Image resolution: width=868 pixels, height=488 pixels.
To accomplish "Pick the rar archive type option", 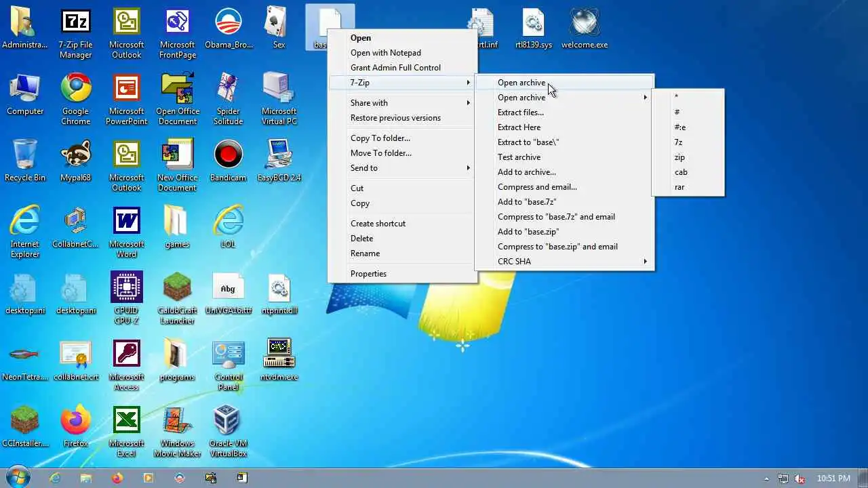I will [688, 187].
